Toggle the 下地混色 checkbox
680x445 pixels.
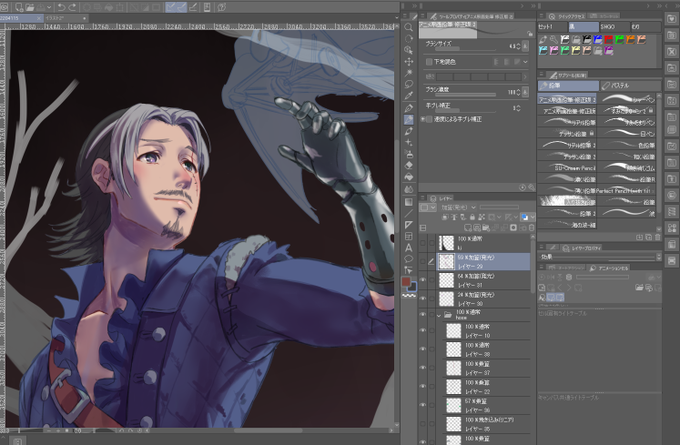pos(429,62)
